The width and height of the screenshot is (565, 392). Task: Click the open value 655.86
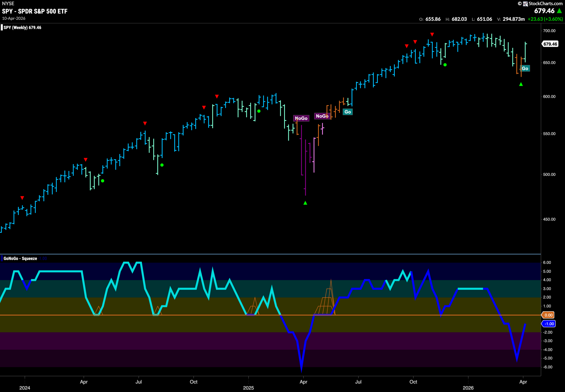pos(433,19)
